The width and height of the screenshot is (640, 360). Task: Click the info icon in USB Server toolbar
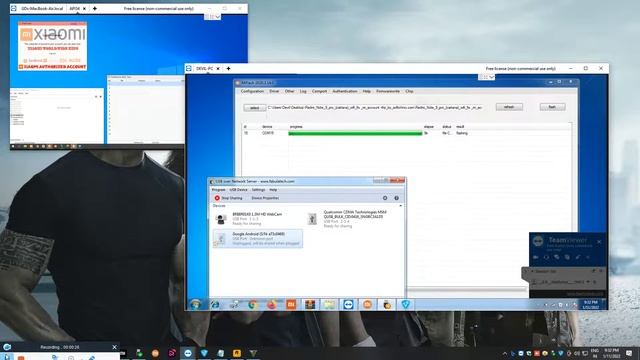pos(396,198)
